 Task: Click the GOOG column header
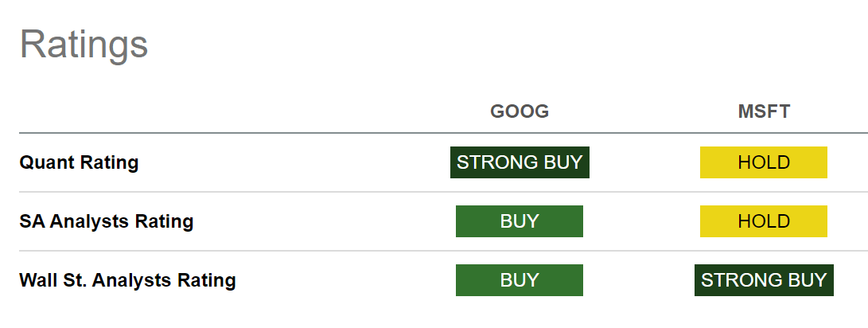pos(520,111)
